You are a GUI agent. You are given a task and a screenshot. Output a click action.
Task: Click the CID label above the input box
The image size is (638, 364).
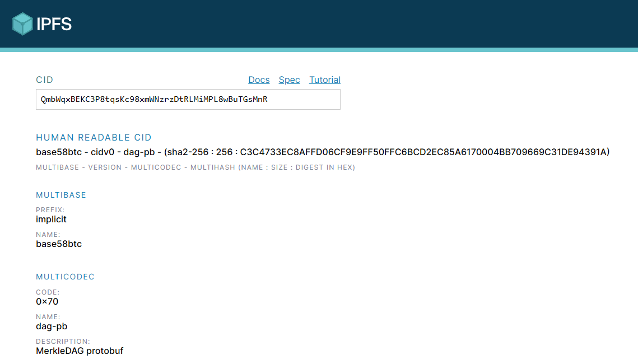tap(44, 80)
